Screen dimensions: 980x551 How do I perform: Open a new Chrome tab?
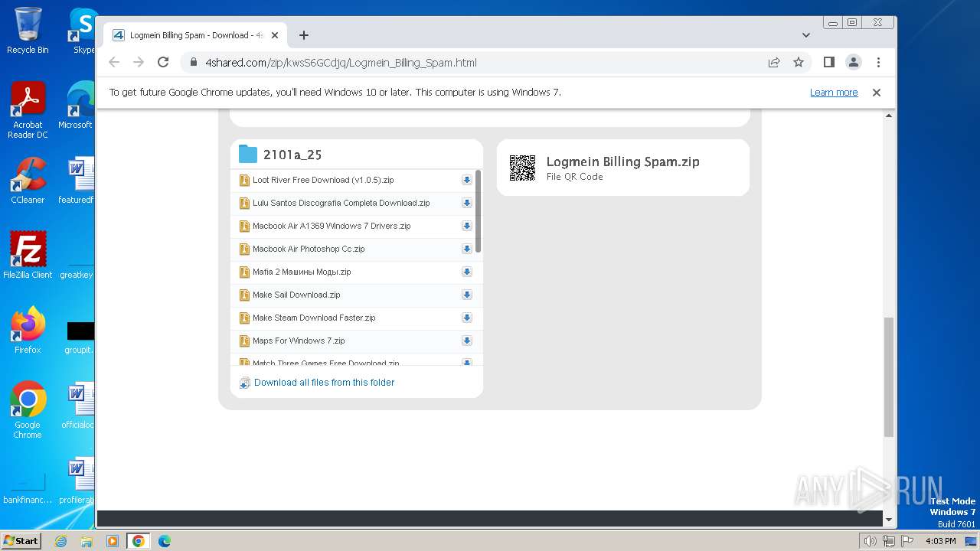(x=304, y=35)
